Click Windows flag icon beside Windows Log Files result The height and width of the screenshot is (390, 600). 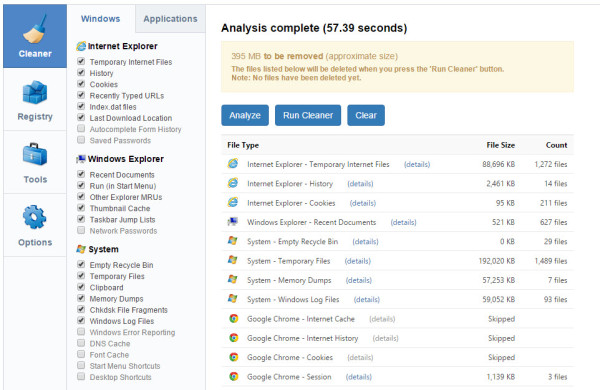tap(233, 299)
